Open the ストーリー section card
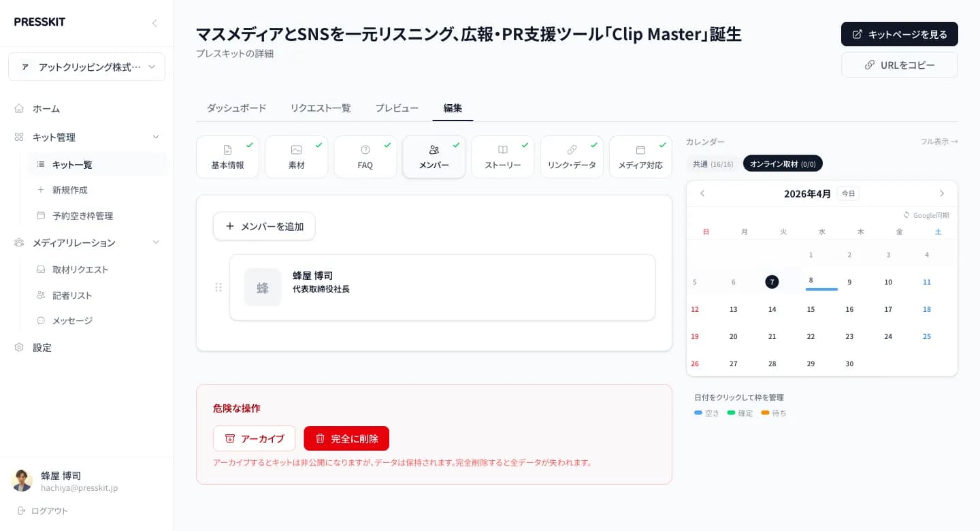 (503, 157)
